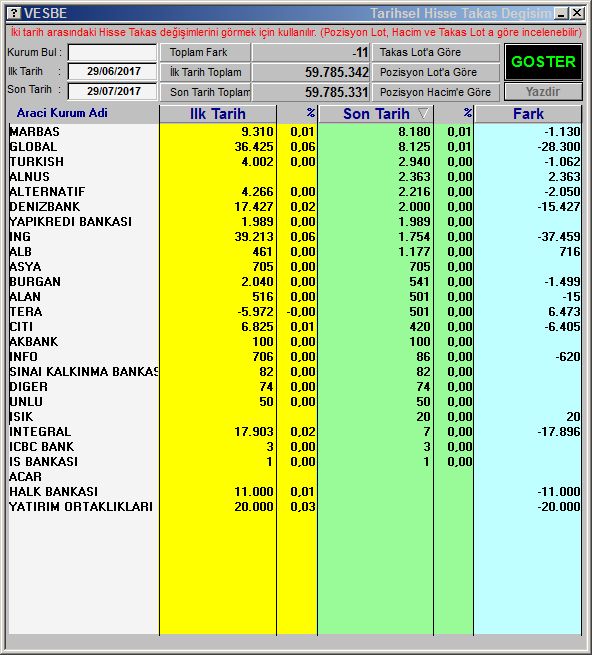
Task: Sort by the Ilk Tarih column header
Action: pyautogui.click(x=218, y=114)
